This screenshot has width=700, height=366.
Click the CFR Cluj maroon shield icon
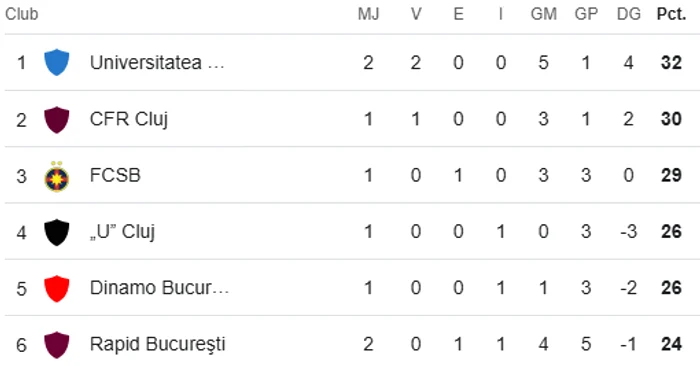pos(57,119)
